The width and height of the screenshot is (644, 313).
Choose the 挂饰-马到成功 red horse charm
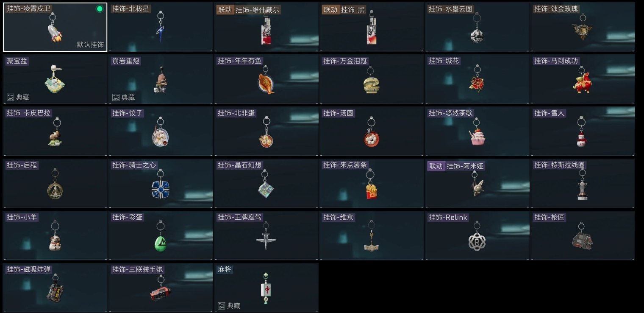click(x=583, y=79)
